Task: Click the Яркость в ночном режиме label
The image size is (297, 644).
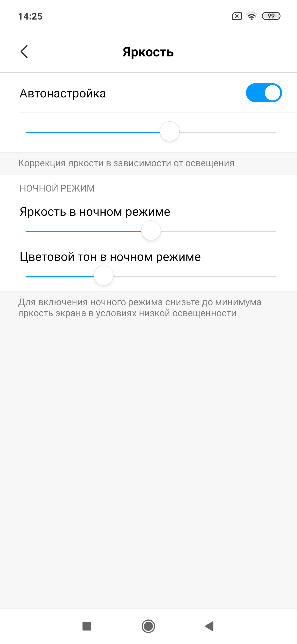Action: pos(95,212)
